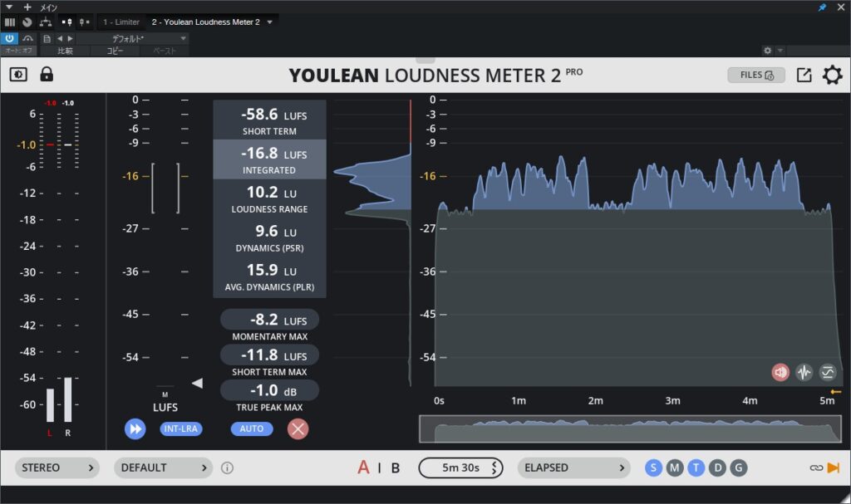Open the FILES analysis button
The image size is (851, 504).
coord(756,75)
